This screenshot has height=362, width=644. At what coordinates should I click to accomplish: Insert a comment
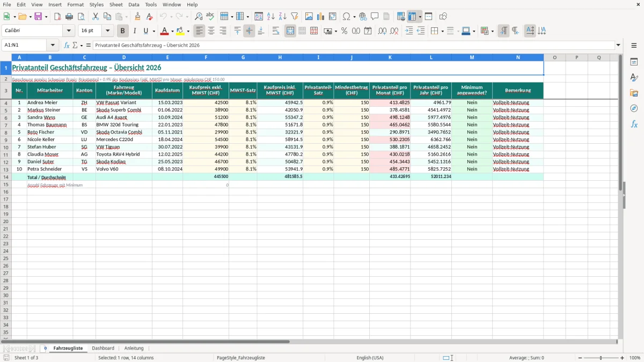point(375,17)
